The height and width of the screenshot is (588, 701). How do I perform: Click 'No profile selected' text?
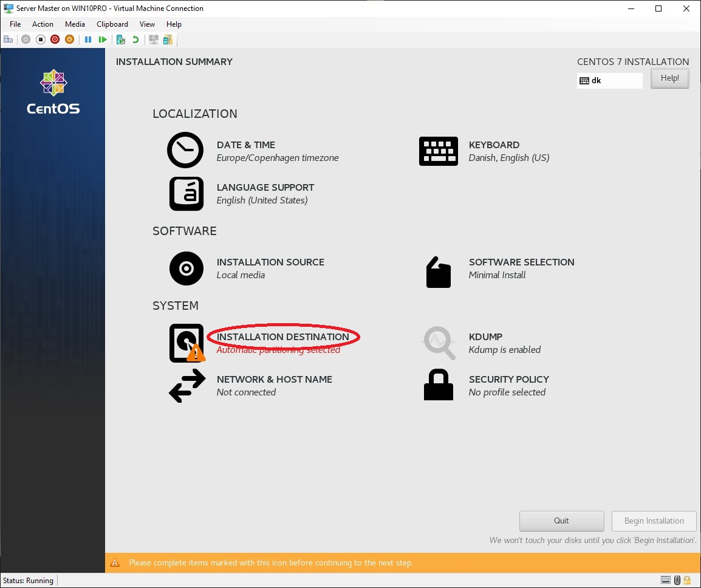(507, 392)
